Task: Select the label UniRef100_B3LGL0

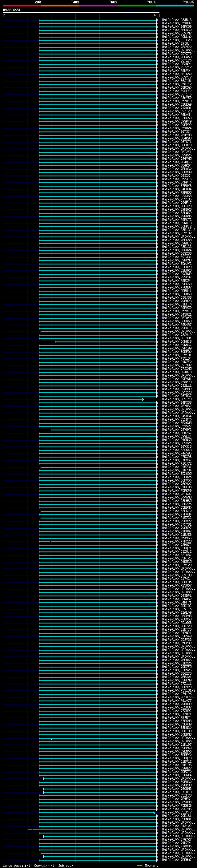Action: pyautogui.click(x=177, y=511)
